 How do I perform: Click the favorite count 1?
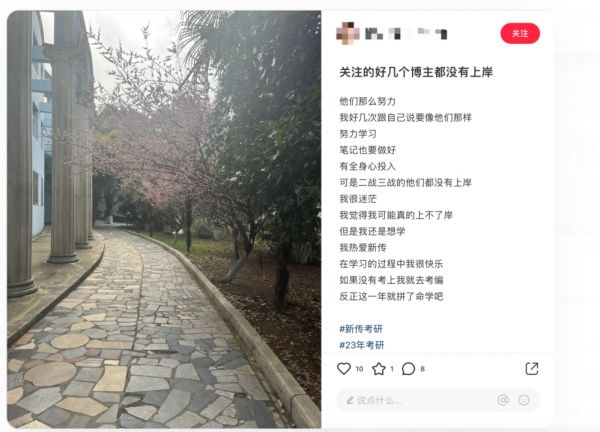pos(392,369)
